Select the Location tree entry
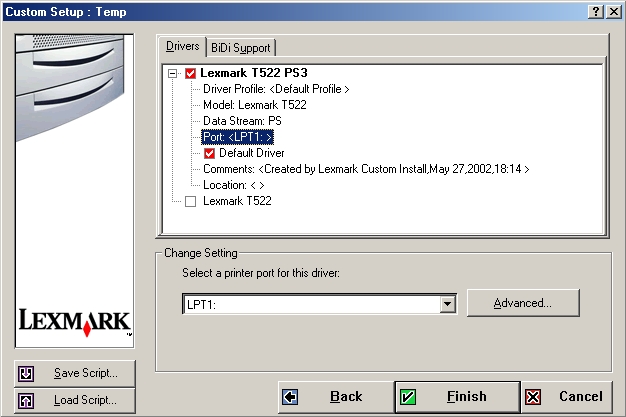The height and width of the screenshot is (417, 626). pos(233,185)
